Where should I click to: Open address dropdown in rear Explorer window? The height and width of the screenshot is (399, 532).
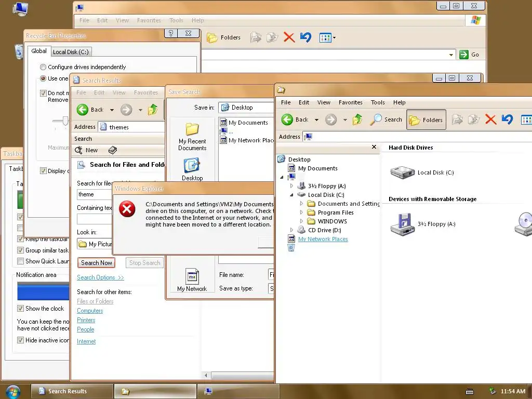451,55
